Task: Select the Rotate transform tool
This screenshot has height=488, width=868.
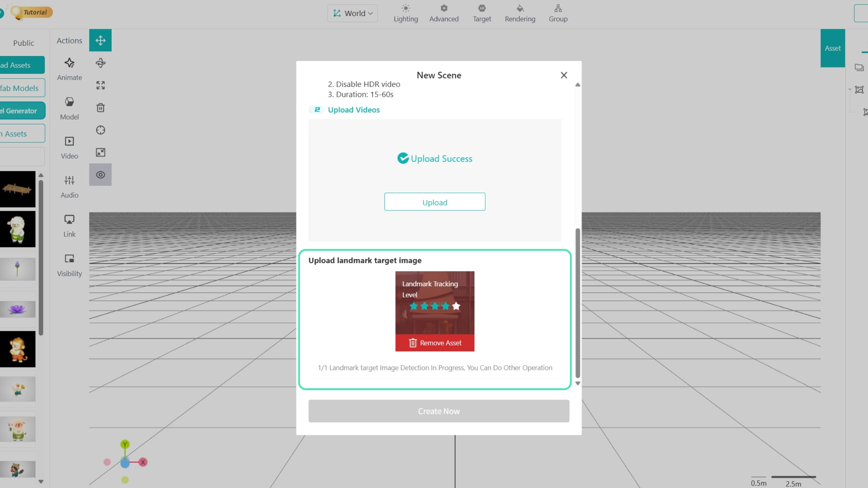Action: click(x=100, y=63)
